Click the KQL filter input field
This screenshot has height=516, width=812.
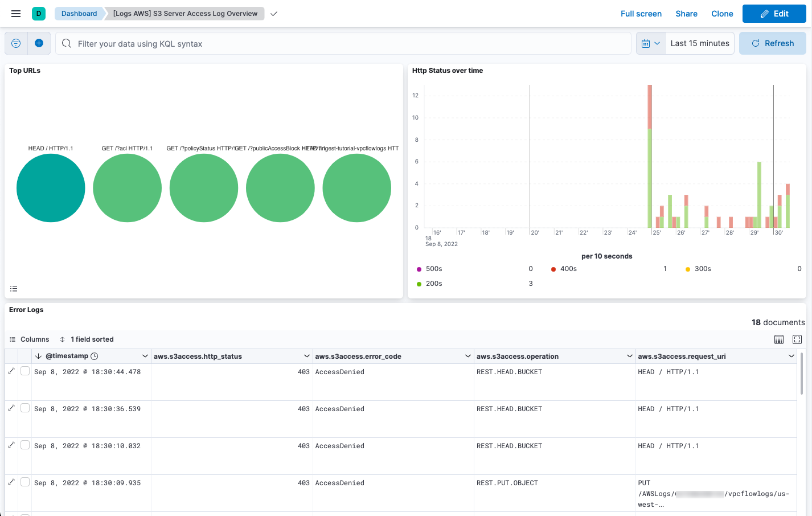pyautogui.click(x=342, y=43)
